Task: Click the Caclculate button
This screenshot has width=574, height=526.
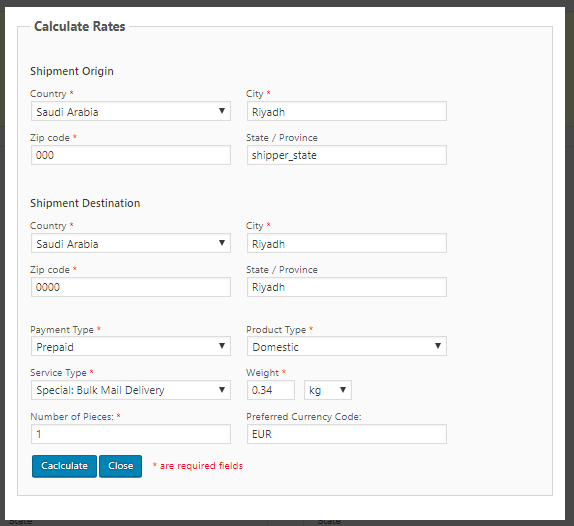Action: coord(64,466)
